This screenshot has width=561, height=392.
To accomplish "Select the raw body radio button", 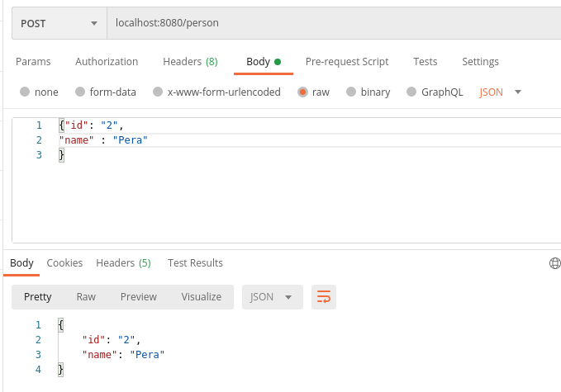I will point(302,92).
